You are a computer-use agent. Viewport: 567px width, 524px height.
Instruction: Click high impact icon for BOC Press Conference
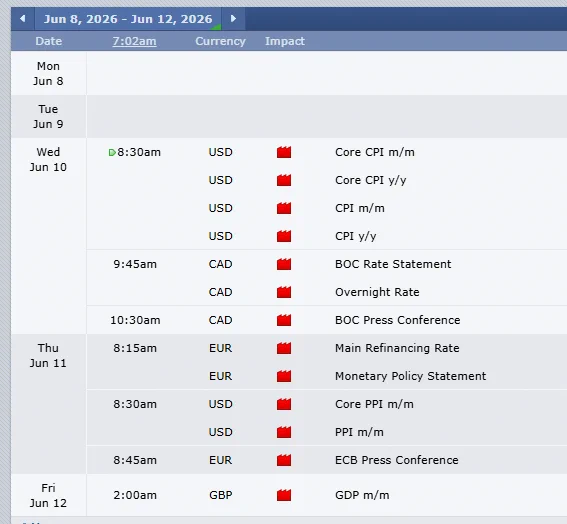pyautogui.click(x=284, y=320)
